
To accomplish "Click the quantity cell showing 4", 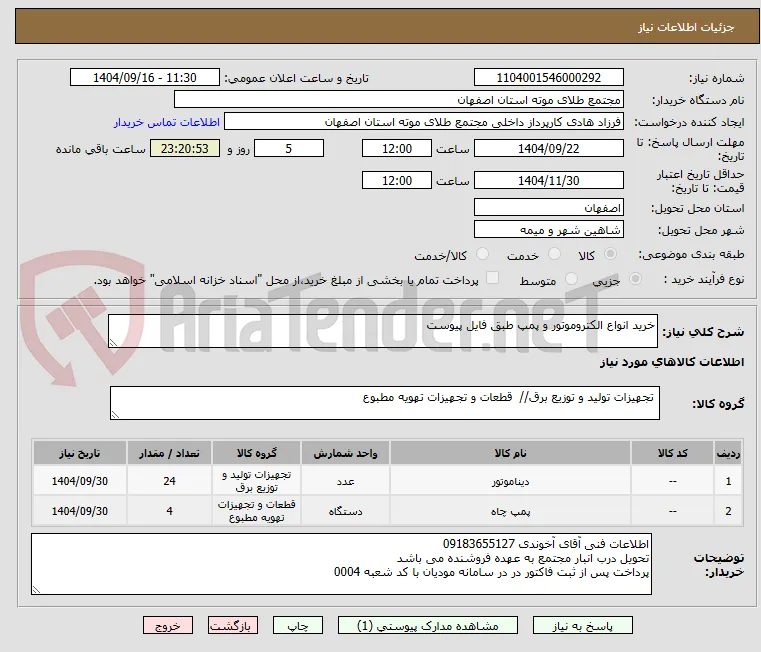I will 169,511.
